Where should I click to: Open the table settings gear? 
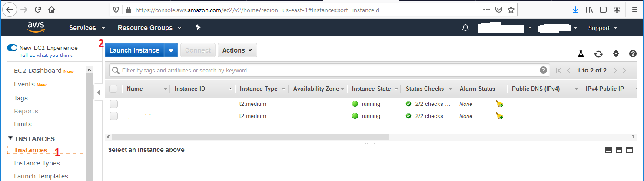click(x=616, y=53)
